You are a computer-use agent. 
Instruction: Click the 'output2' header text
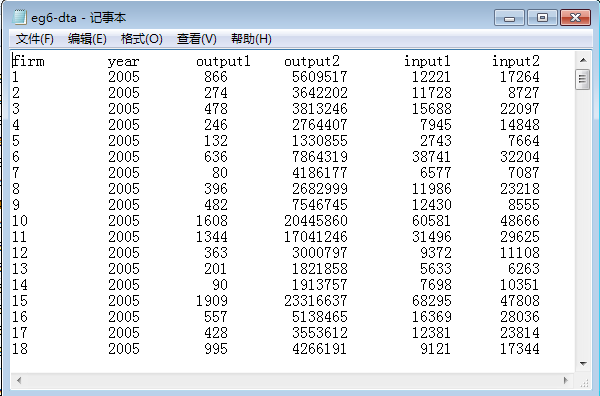(311, 61)
